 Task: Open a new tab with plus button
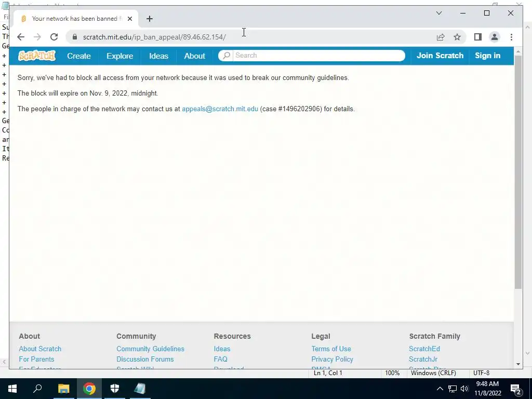pyautogui.click(x=150, y=19)
